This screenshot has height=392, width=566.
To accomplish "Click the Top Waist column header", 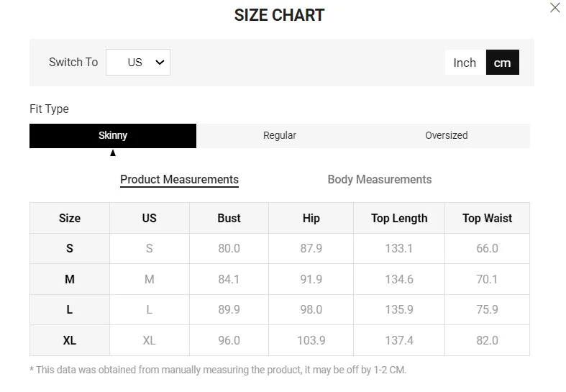I will [487, 218].
